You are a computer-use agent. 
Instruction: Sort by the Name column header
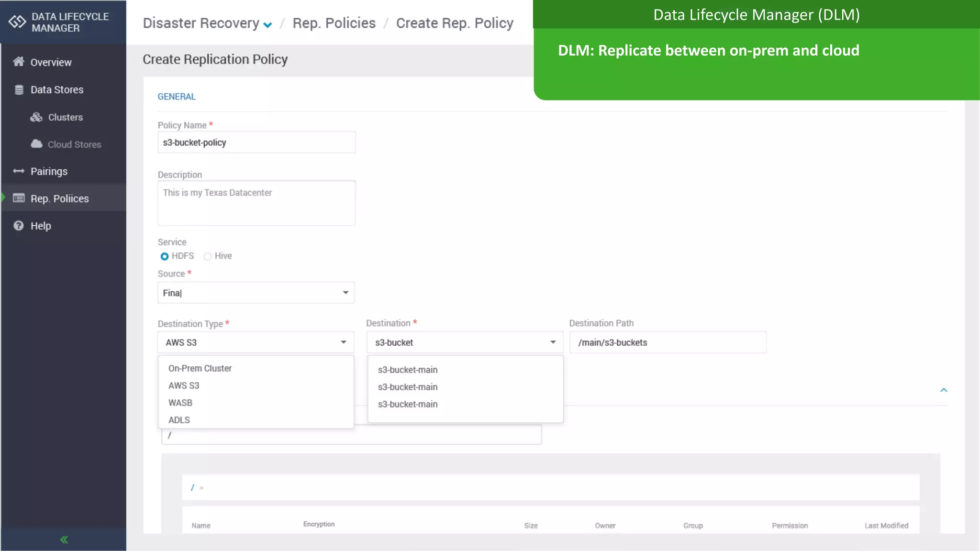click(201, 526)
